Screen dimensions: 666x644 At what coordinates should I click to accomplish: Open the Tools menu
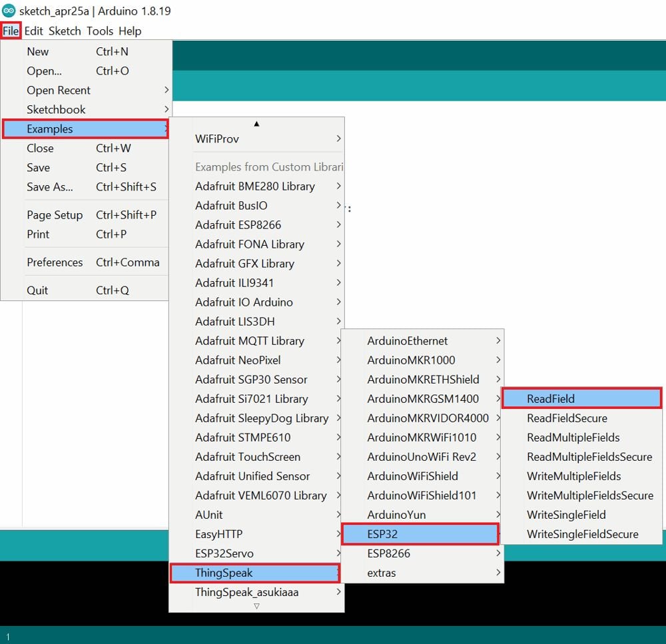pyautogui.click(x=100, y=31)
